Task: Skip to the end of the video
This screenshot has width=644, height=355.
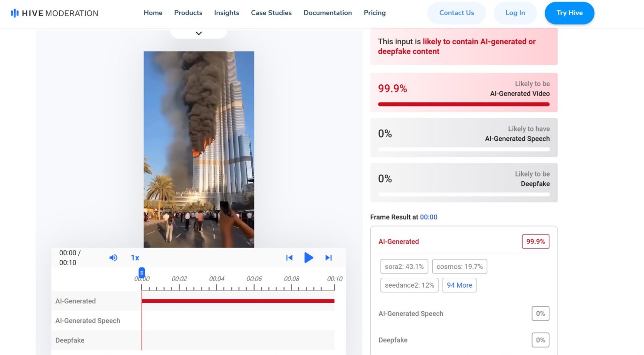Action: [x=328, y=257]
